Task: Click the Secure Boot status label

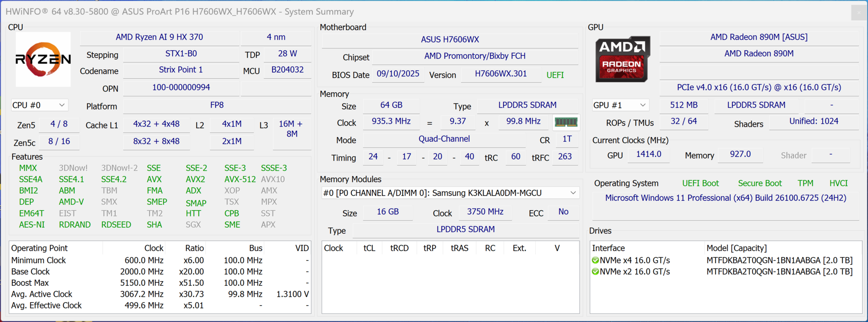Action: [x=759, y=184]
